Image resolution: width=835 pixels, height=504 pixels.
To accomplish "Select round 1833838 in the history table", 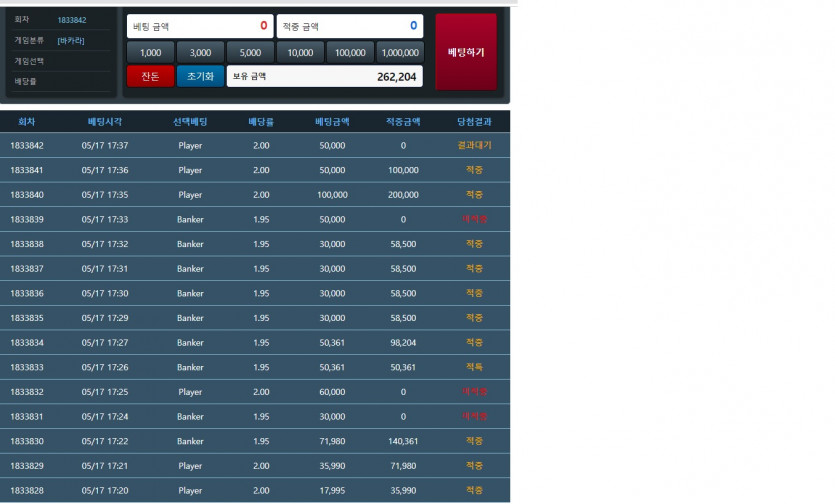I will point(255,244).
